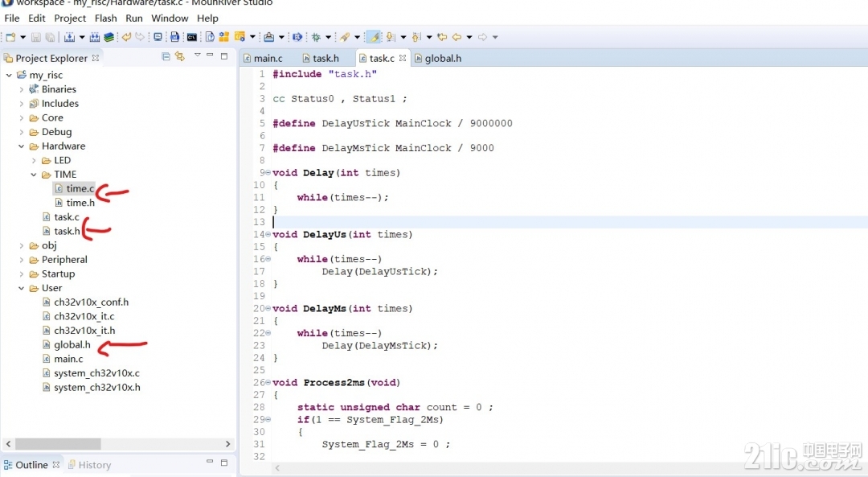This screenshot has height=477, width=868.
Task: Click the Redo arrow icon
Action: (x=140, y=37)
